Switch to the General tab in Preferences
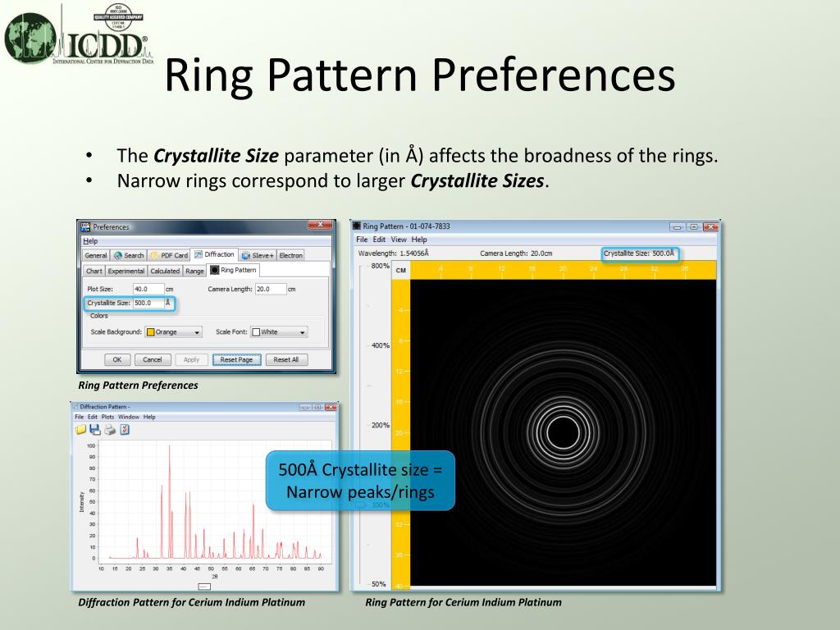This screenshot has width=840, height=630. tap(96, 256)
